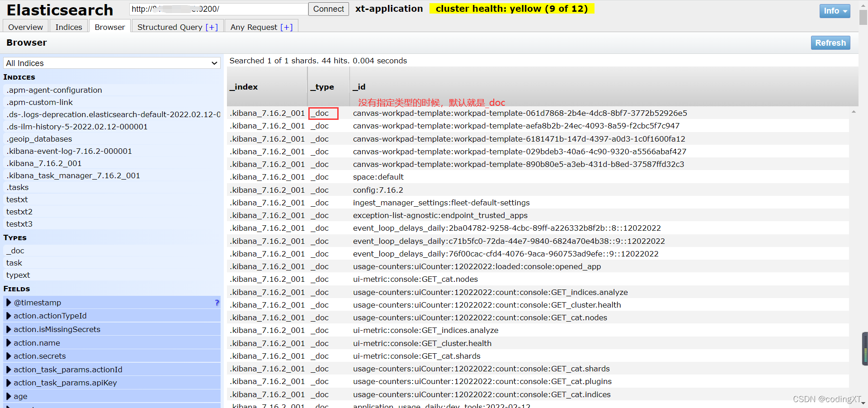Select the typext type filter
This screenshot has height=408, width=868.
tap(112, 275)
